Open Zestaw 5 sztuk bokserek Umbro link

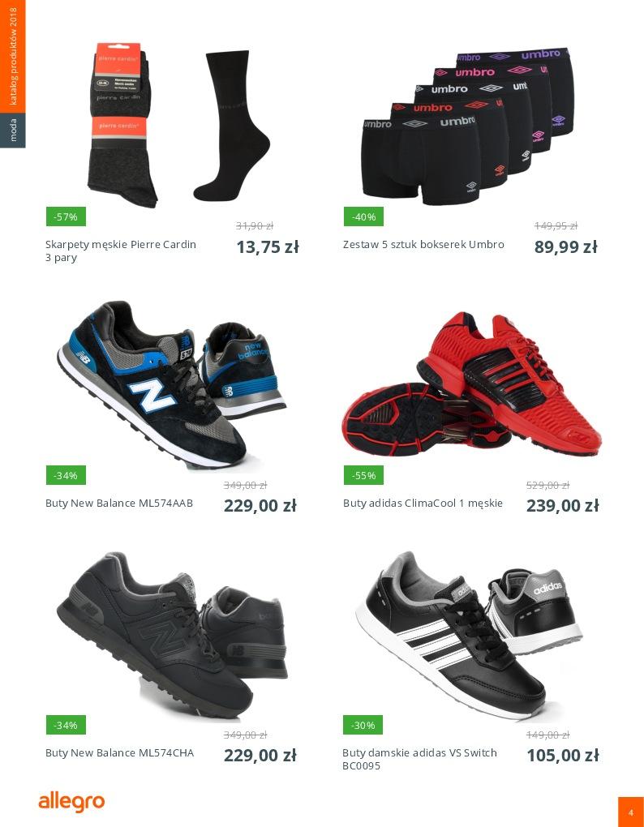423,245
